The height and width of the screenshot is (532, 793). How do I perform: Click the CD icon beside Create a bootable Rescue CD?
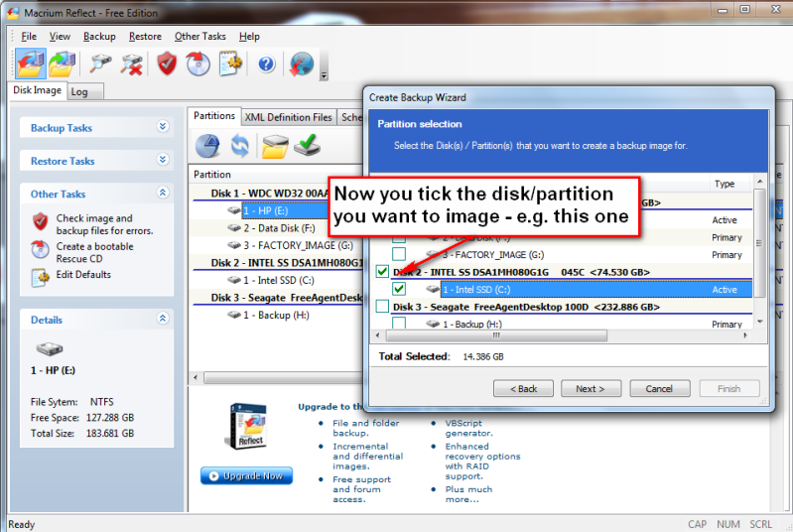(41, 249)
